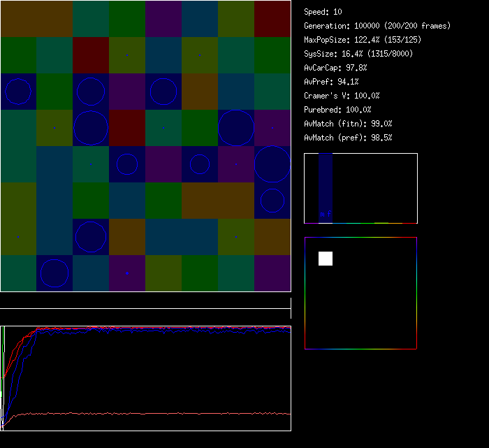Click the AvMatch (pref) statistic

click(x=348, y=138)
